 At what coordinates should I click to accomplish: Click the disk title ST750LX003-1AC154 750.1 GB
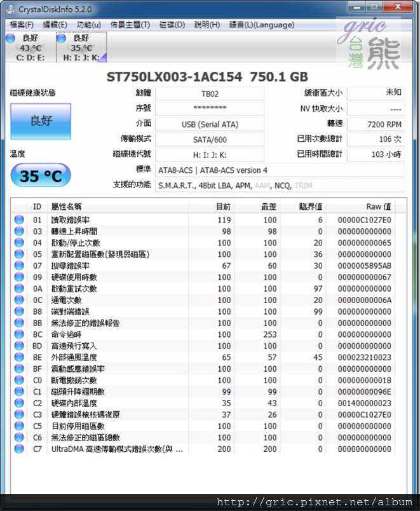pos(207,77)
